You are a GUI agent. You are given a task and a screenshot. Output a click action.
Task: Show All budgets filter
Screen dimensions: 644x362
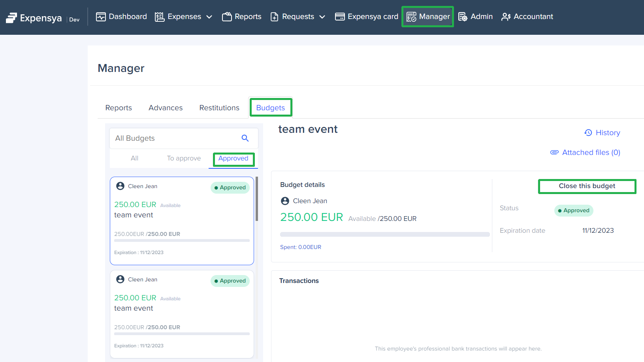tap(134, 158)
